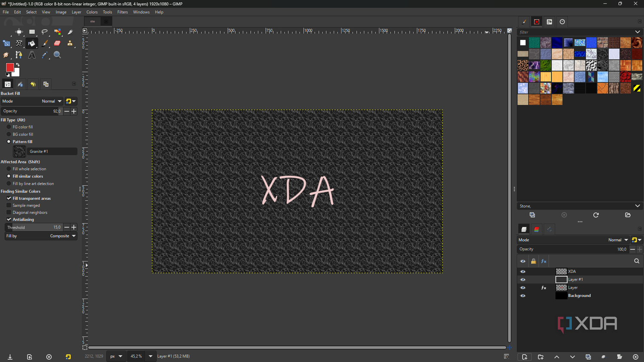
Task: Select the Eraser tool
Action: coord(57,43)
